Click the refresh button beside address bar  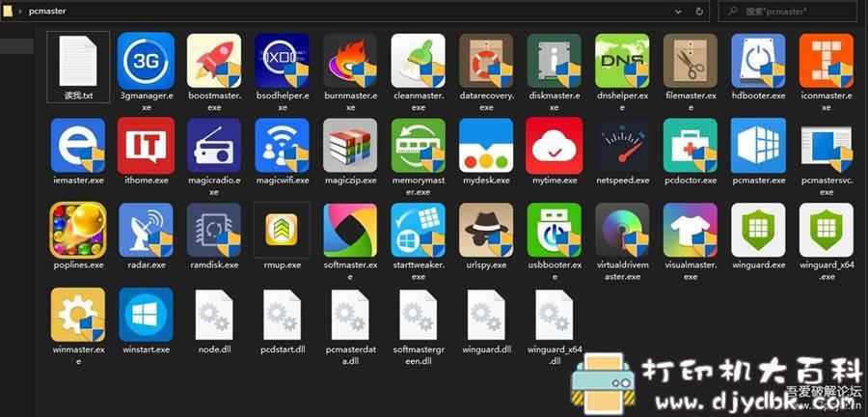(x=699, y=11)
